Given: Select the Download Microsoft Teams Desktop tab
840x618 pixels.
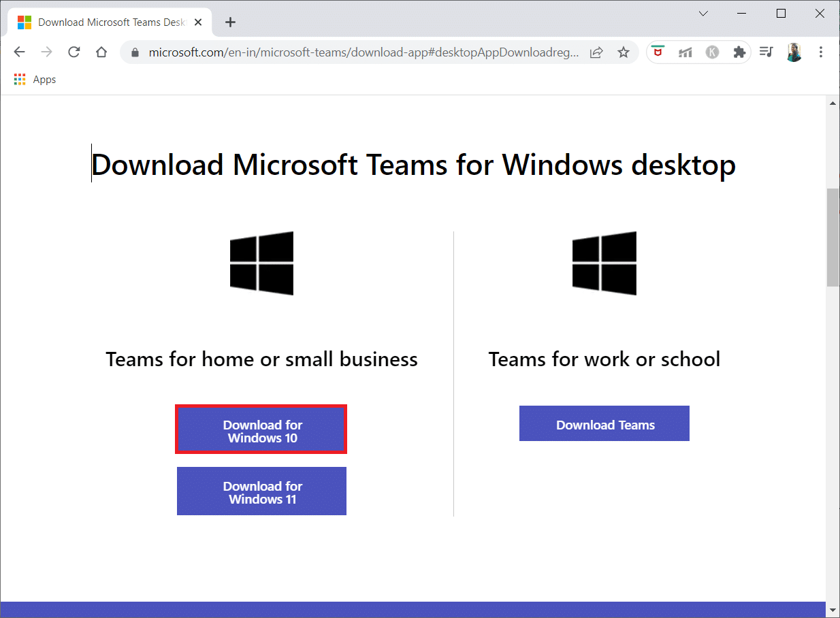Looking at the screenshot, I should [109, 22].
